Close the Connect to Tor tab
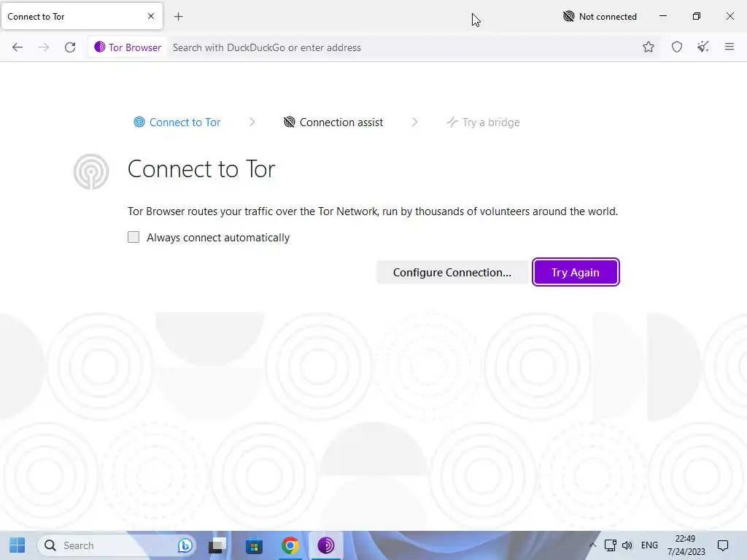The image size is (747, 560). [151, 16]
